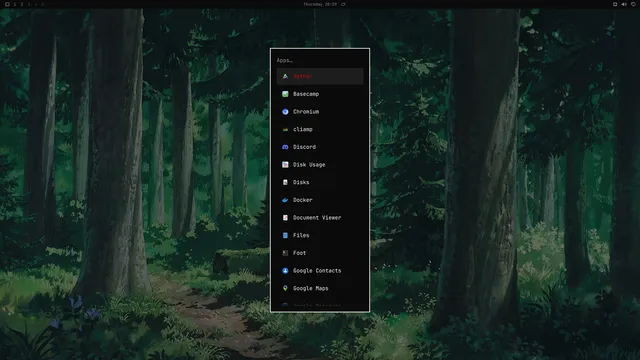Switch to workspace 2 in top bar
The height and width of the screenshot is (360, 640).
pos(22,4)
